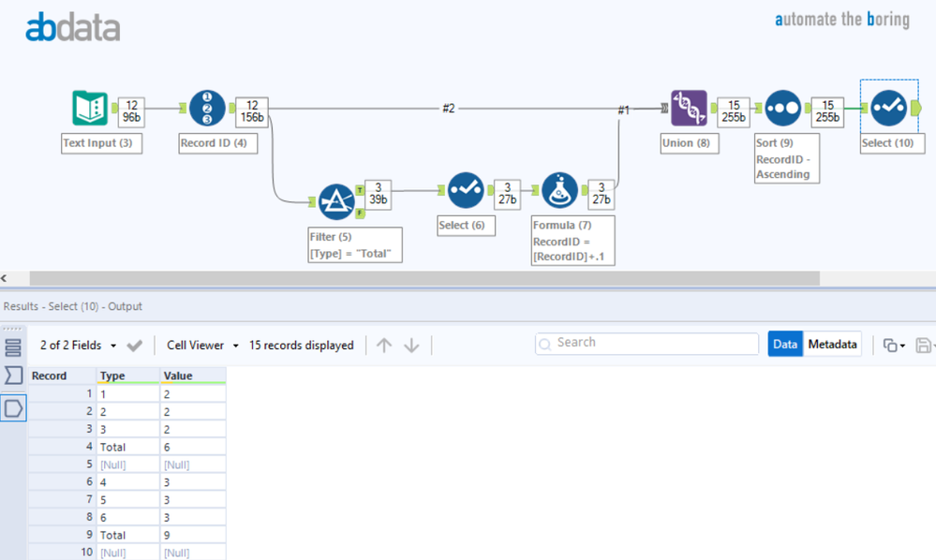Click the Record column header
Image resolution: width=936 pixels, height=560 pixels.
coord(62,376)
